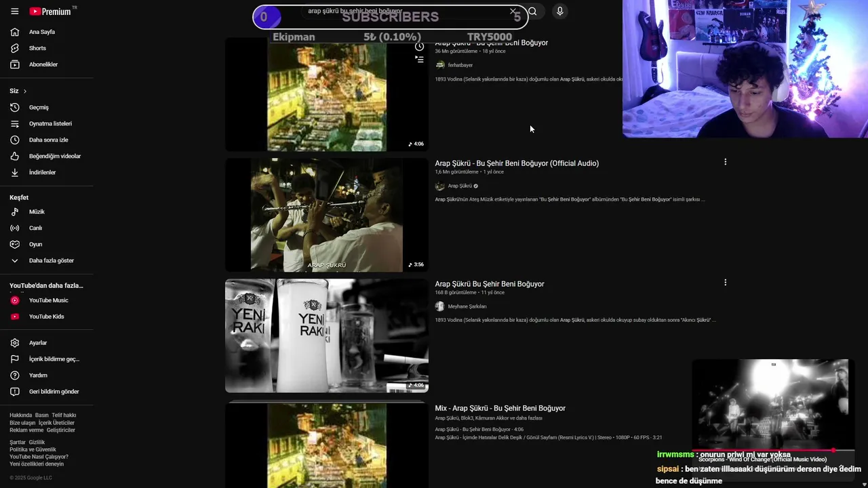
Task: Click '168 B görüntüleme' text
Action: click(456, 293)
